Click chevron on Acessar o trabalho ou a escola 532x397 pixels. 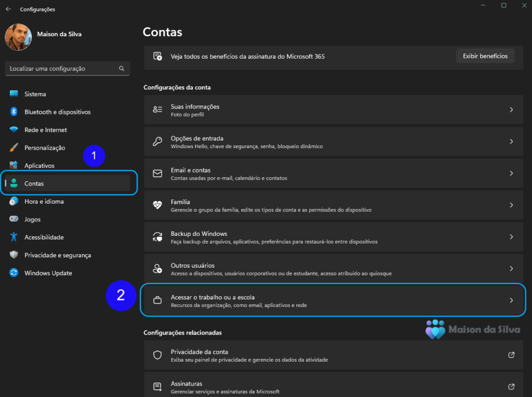click(x=511, y=300)
